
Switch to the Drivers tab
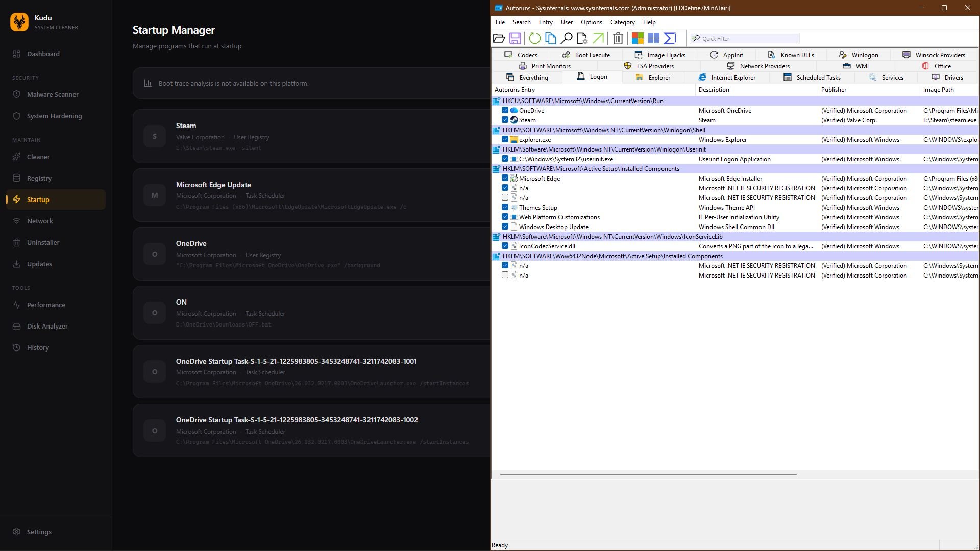[947, 77]
